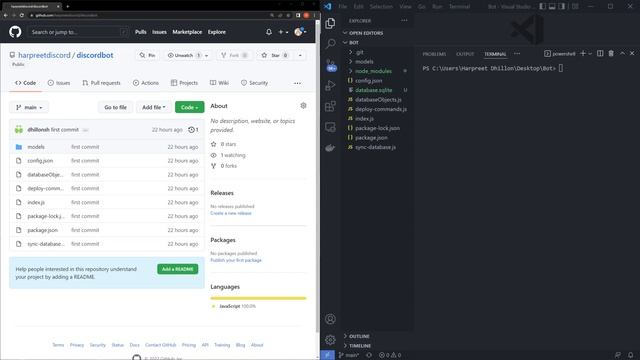640x360 pixels.
Task: Open the create new plus menu on GitHub
Action: coord(283,32)
